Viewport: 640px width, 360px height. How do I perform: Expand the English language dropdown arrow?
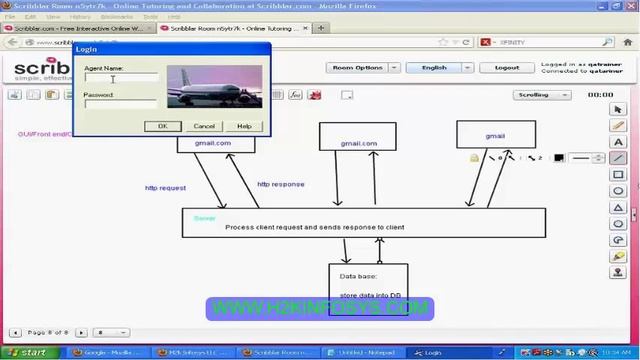(467, 68)
